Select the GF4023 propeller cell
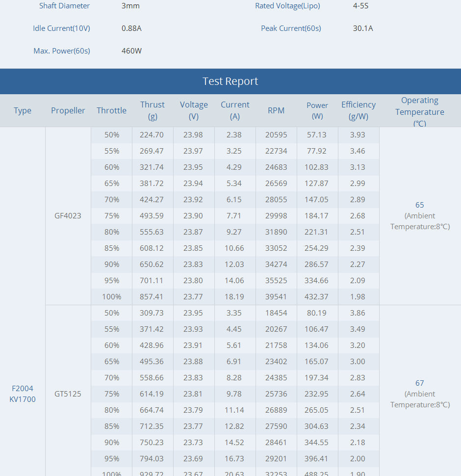461x476 pixels. pyautogui.click(x=68, y=216)
